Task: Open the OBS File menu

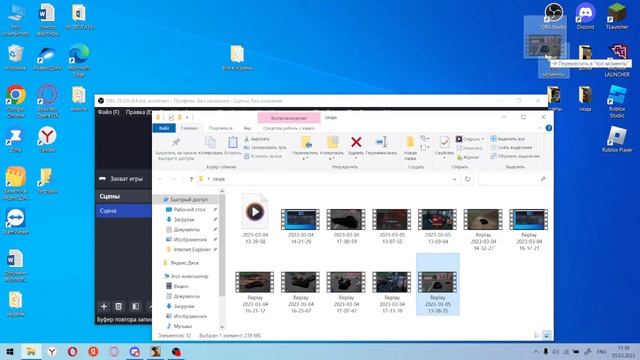Action: point(108,112)
